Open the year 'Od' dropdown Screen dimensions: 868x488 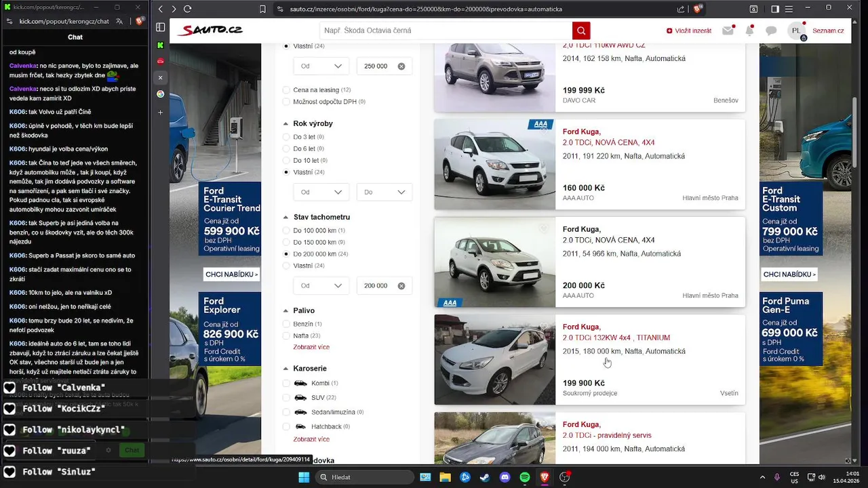click(x=321, y=192)
